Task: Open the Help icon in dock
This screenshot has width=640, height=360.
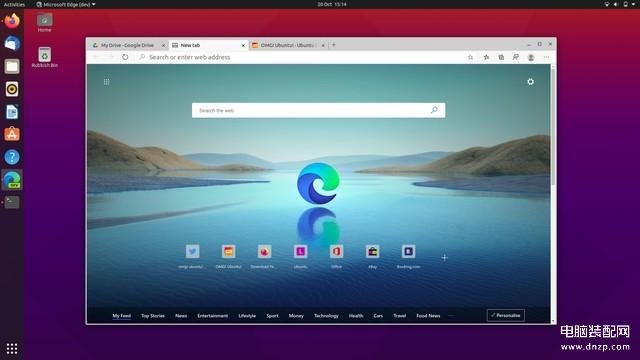Action: (x=12, y=157)
